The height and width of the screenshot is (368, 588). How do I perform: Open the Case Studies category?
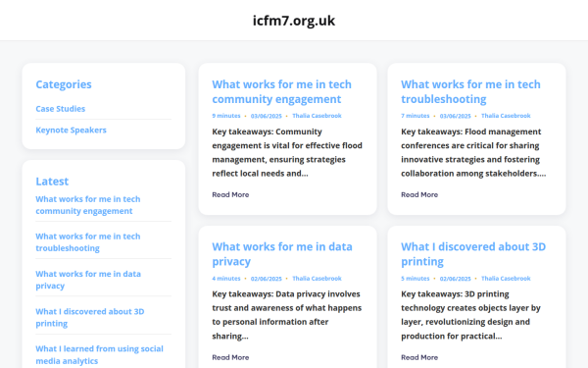point(61,109)
